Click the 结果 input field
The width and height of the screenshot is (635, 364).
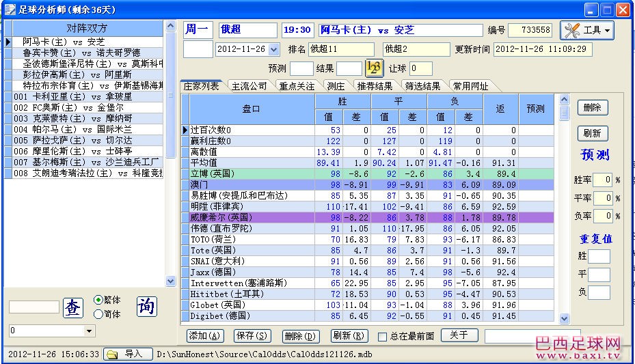pyautogui.click(x=349, y=68)
